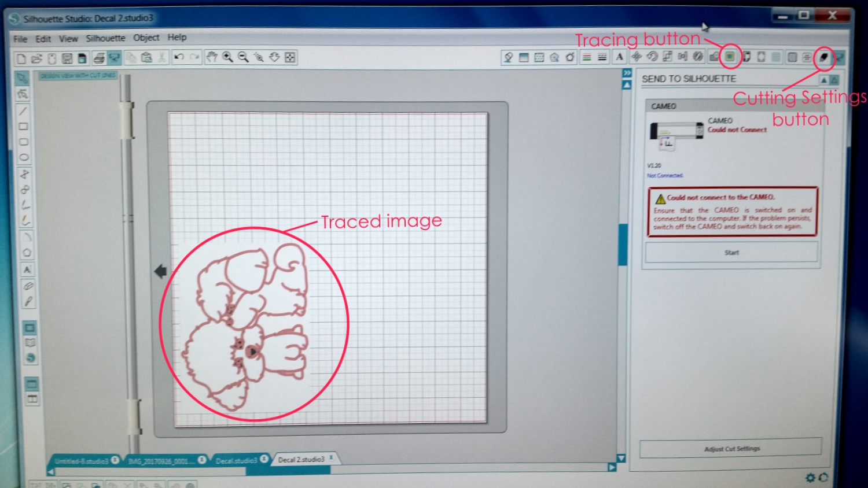Click the Send to Silhouette toolbar icon
868x488 pixels.
click(115, 58)
